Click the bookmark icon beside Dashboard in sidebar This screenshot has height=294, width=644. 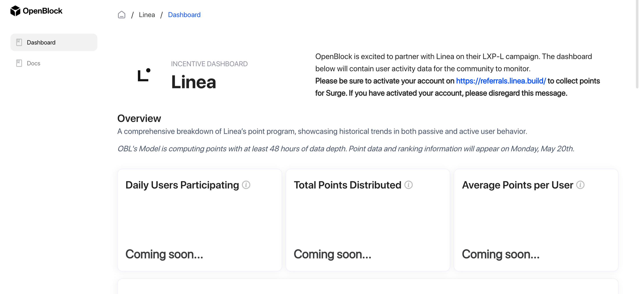(19, 42)
